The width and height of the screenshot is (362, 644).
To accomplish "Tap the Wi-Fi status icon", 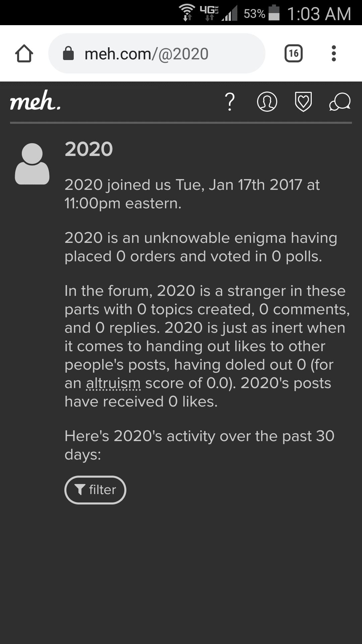I will 187,13.
